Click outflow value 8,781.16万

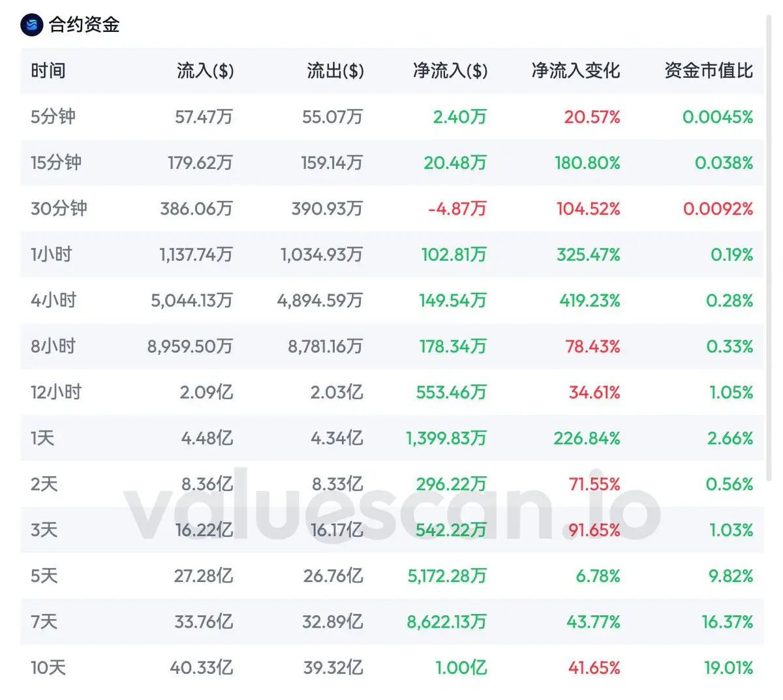click(326, 346)
